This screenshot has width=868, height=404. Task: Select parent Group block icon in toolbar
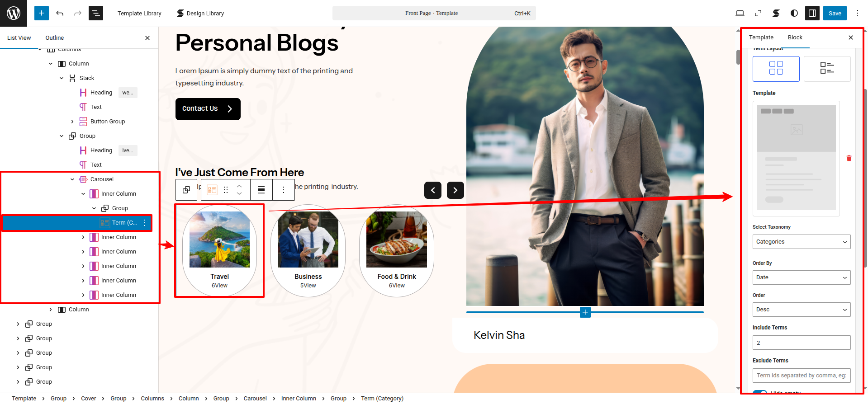(x=186, y=190)
